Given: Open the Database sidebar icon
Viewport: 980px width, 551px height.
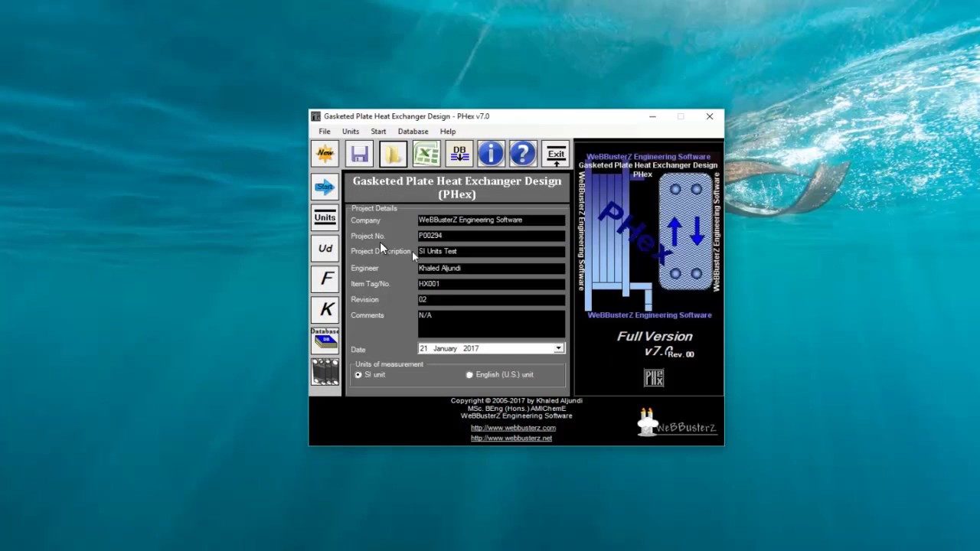Looking at the screenshot, I should 325,340.
